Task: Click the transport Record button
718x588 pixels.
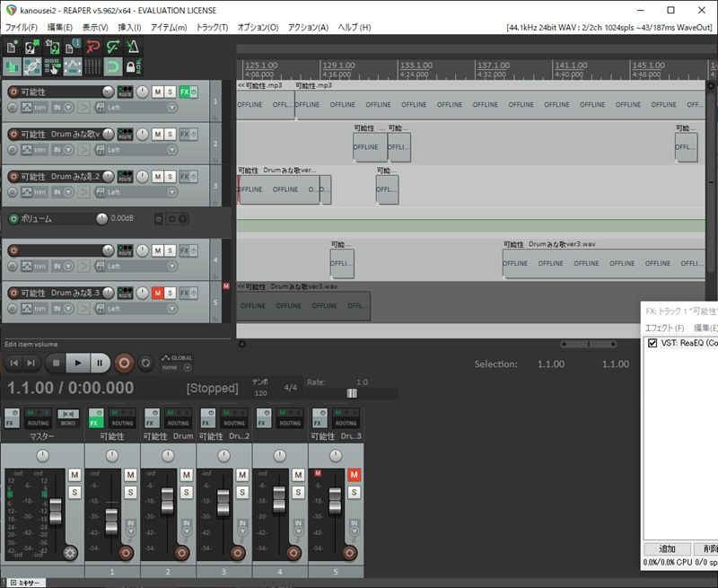Action: (124, 364)
